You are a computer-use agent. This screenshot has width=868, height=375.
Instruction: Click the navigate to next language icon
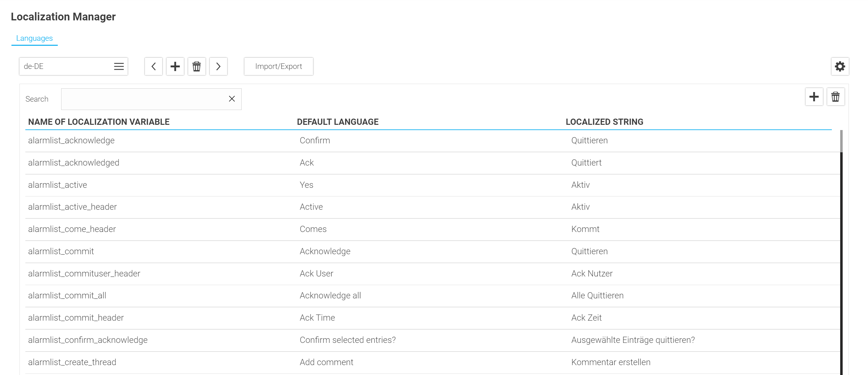click(219, 66)
